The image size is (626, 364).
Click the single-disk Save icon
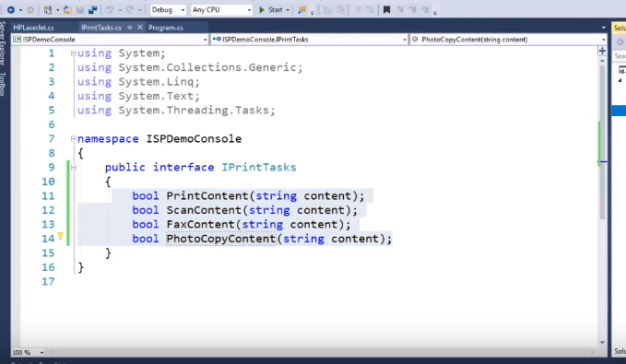point(80,9)
